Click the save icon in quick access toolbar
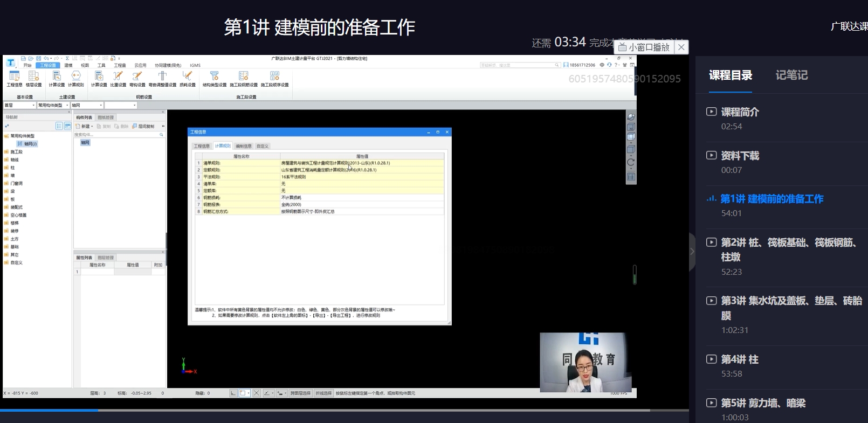The height and width of the screenshot is (423, 868). coord(38,58)
